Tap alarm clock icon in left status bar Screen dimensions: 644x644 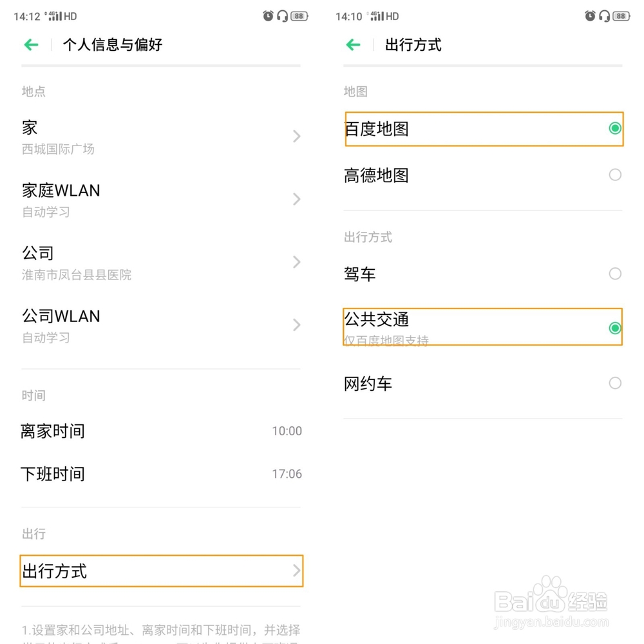[269, 16]
